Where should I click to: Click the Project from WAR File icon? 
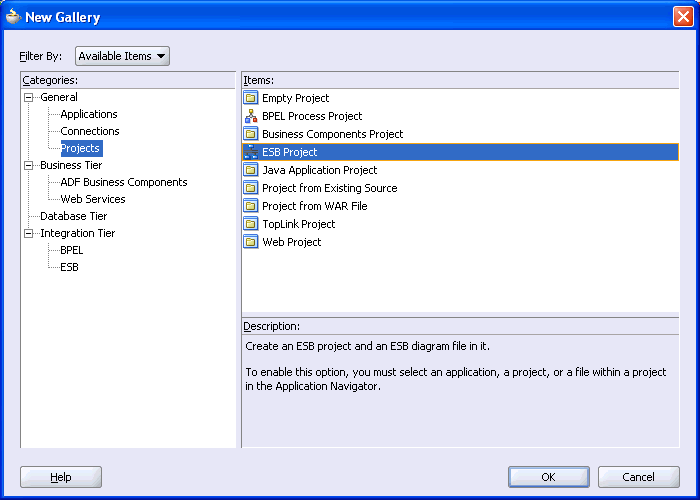[251, 206]
